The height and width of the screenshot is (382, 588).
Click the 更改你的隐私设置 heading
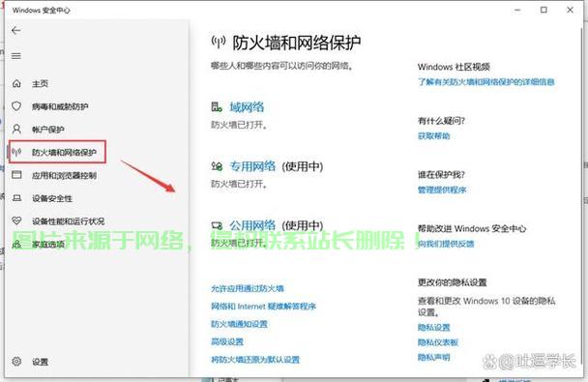pyautogui.click(x=453, y=282)
